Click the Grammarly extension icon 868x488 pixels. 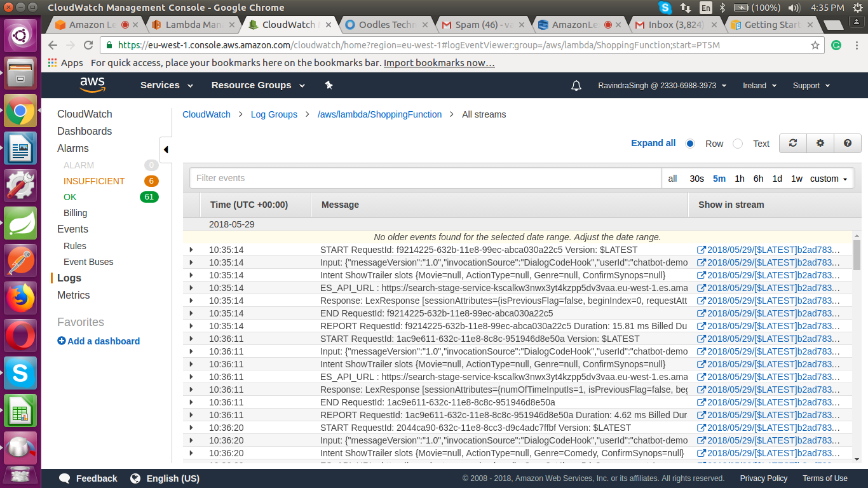[836, 45]
